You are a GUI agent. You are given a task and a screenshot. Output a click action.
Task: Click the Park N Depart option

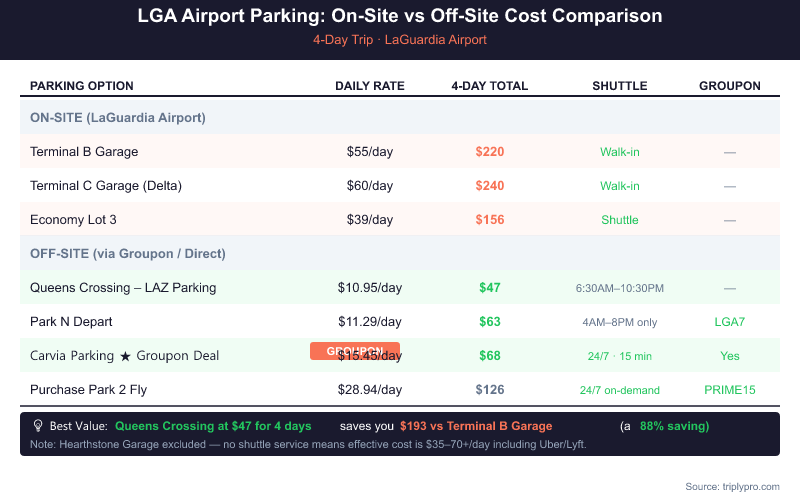(x=71, y=322)
